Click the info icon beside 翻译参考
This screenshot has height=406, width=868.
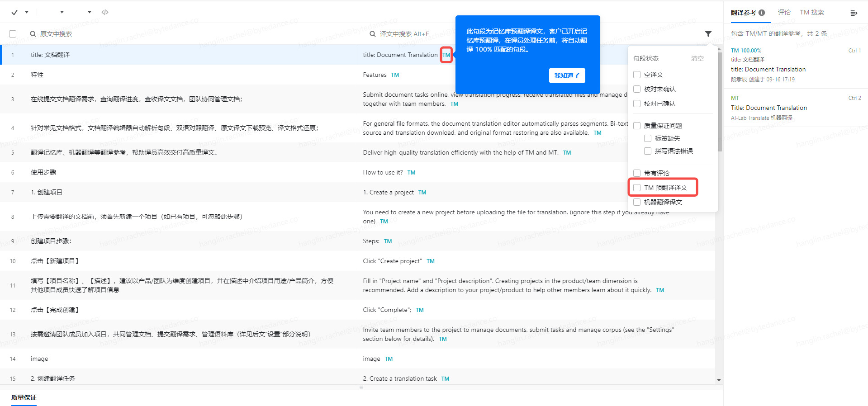click(x=762, y=13)
